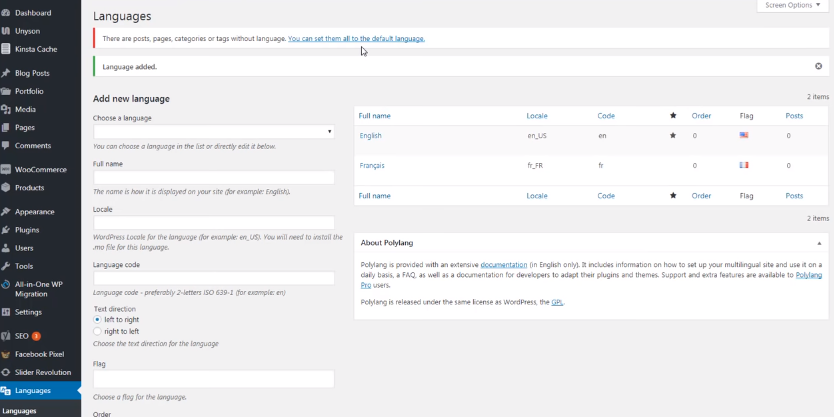
Task: Open the Portfolio menu
Action: 29,91
